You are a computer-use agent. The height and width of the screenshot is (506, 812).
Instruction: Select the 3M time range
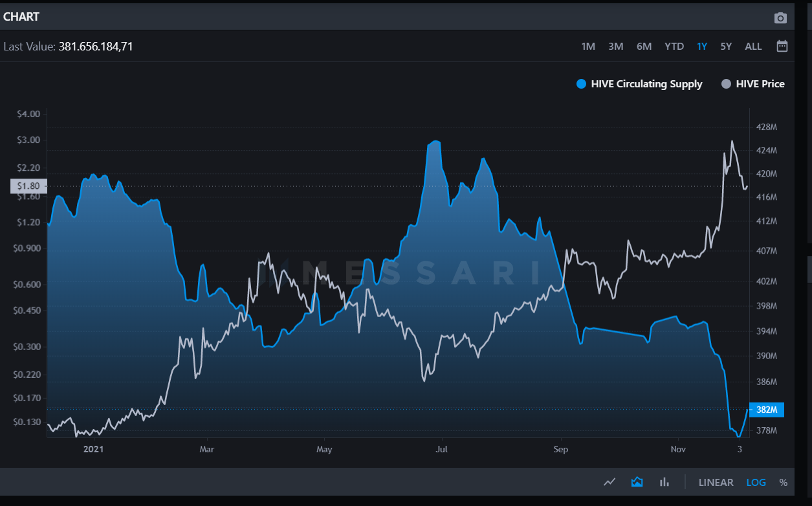coord(615,47)
